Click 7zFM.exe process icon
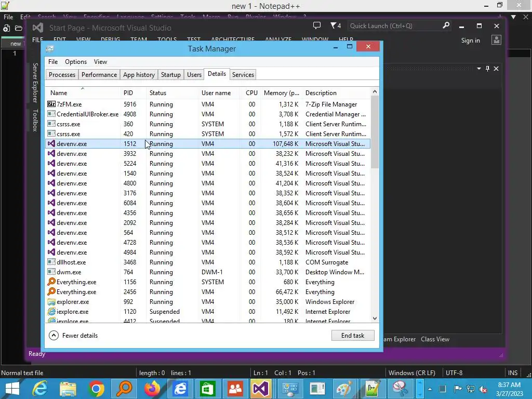 click(51, 104)
